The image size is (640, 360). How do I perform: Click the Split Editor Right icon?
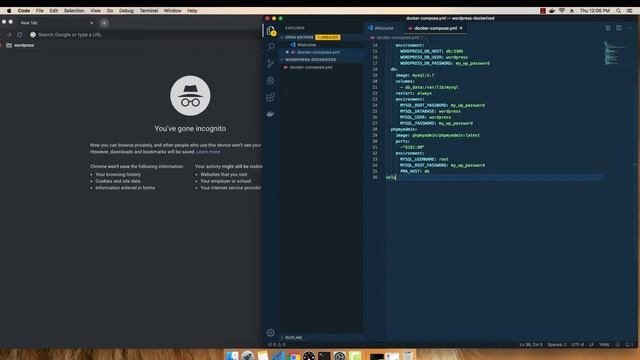tap(619, 28)
